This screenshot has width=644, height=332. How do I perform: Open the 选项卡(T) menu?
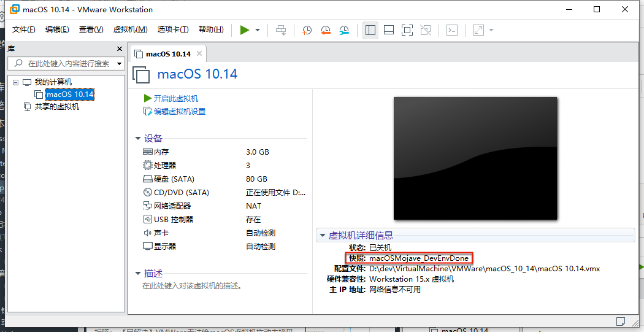(173, 29)
